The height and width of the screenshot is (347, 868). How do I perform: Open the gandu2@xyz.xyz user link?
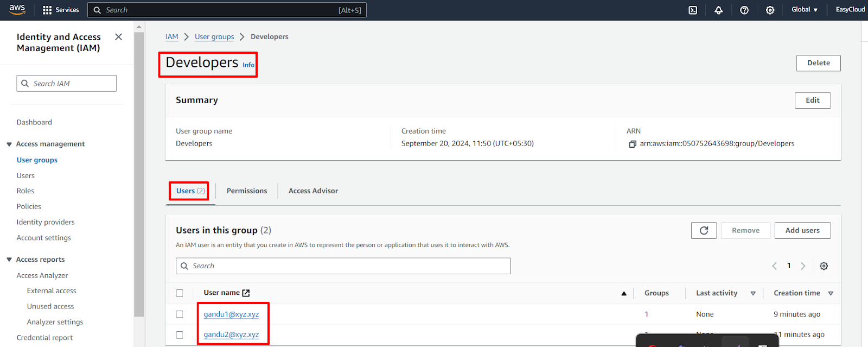coord(231,335)
